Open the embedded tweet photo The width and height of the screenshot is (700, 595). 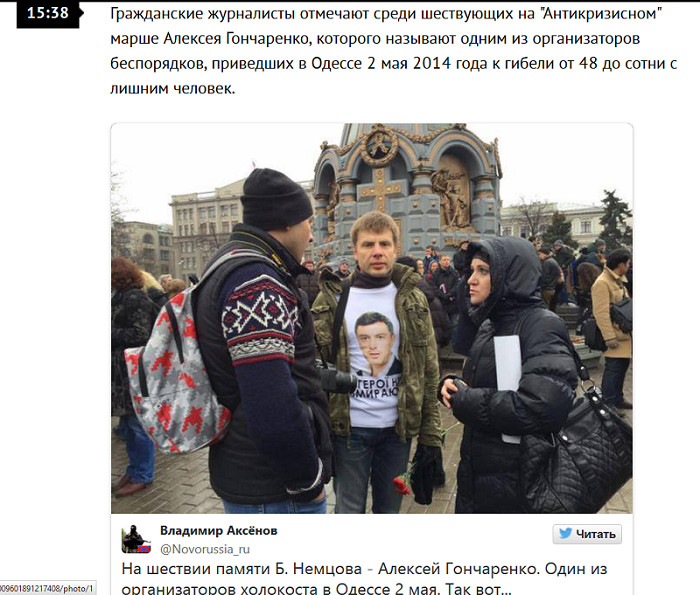point(371,318)
